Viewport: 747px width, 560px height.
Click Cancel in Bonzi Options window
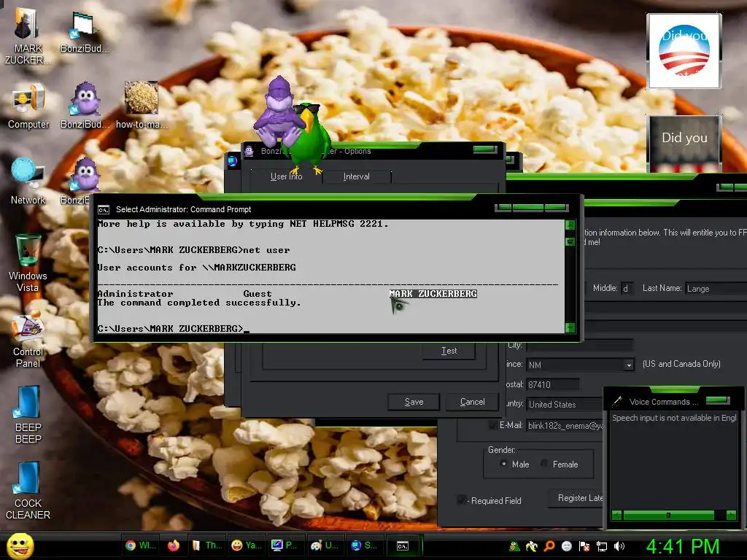(x=472, y=402)
